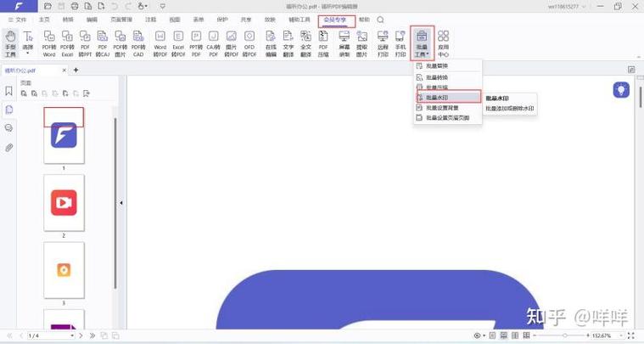Open the 选择 tool dropdown arrow
The width and height of the screenshot is (644, 344).
[x=28, y=54]
